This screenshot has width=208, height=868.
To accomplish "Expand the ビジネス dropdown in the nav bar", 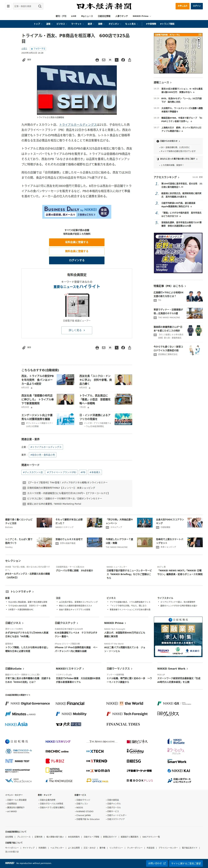I will tap(62, 24).
